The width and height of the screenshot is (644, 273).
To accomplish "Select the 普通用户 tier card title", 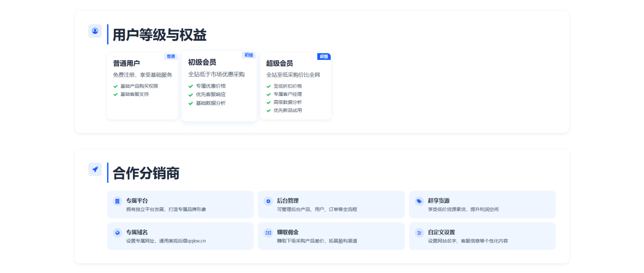I will tap(127, 63).
